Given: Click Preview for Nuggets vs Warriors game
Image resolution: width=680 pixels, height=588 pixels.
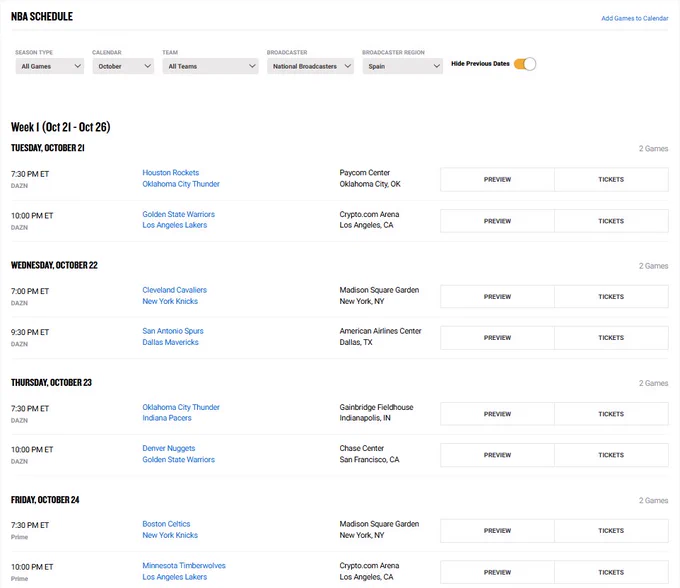Looking at the screenshot, I should coord(497,455).
